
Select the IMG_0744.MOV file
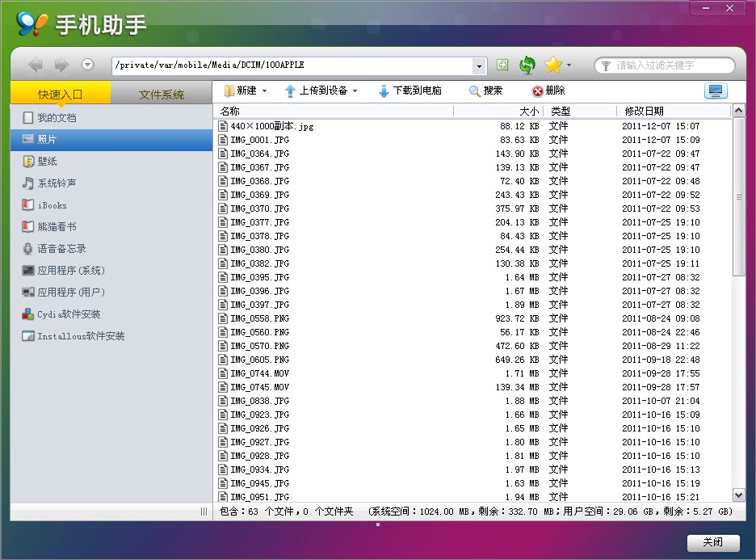point(258,373)
